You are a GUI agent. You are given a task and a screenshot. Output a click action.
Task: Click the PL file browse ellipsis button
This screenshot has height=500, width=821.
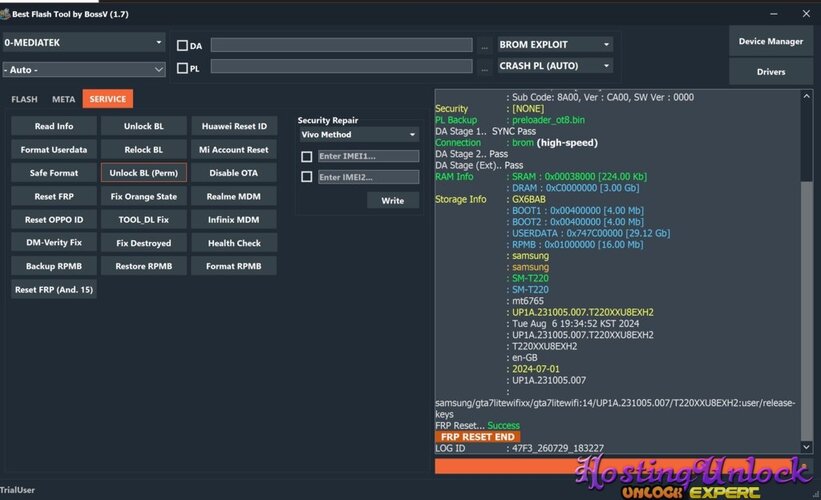(484, 67)
